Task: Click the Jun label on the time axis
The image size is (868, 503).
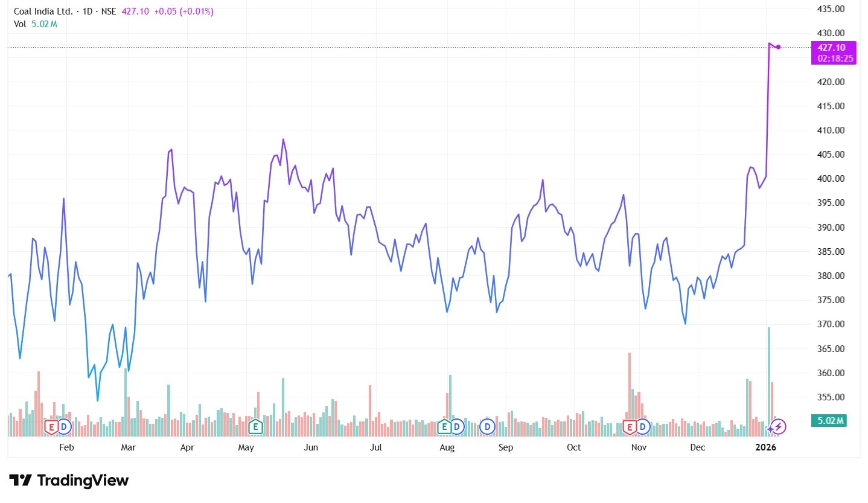Action: (310, 447)
